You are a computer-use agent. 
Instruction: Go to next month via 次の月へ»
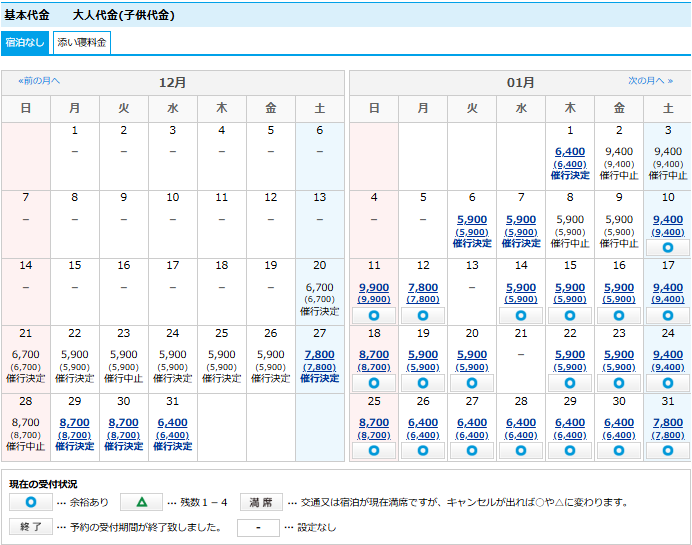click(650, 81)
